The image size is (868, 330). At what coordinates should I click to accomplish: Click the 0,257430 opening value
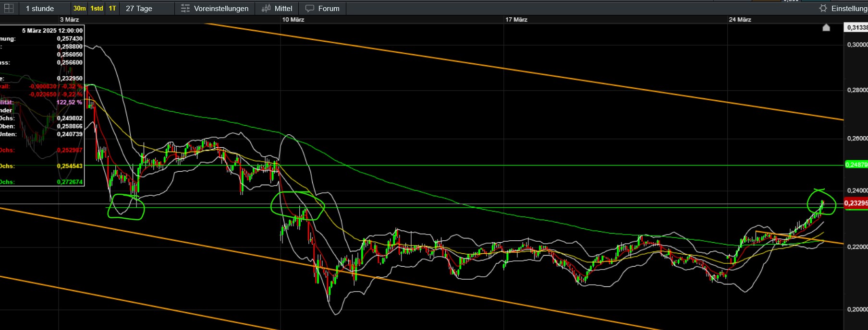pos(70,38)
